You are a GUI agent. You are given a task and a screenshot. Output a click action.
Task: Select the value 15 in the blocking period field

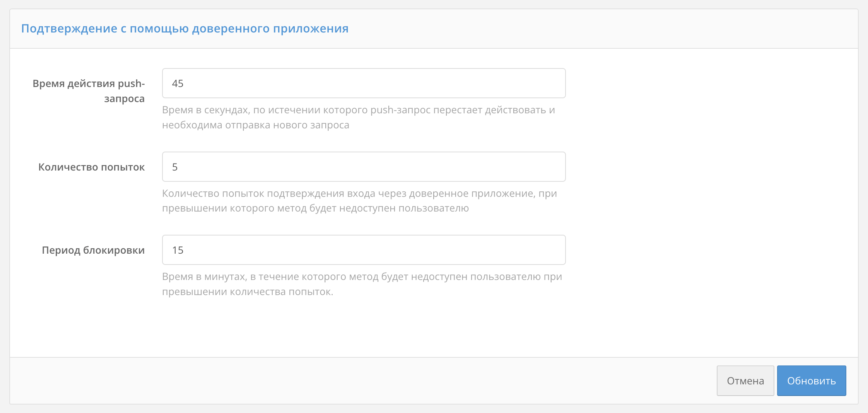point(178,250)
